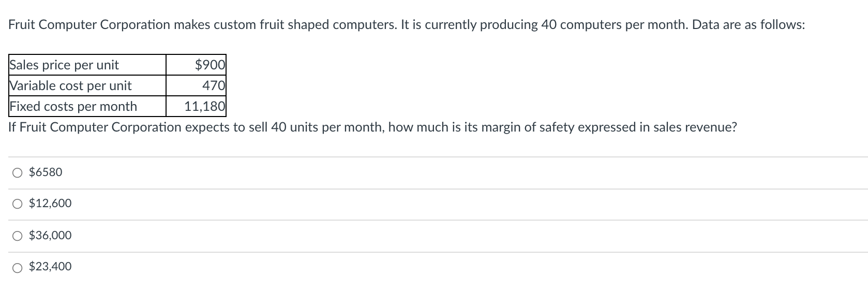This screenshot has height=289, width=868.
Task: Click the 470 value cell
Action: [196, 85]
